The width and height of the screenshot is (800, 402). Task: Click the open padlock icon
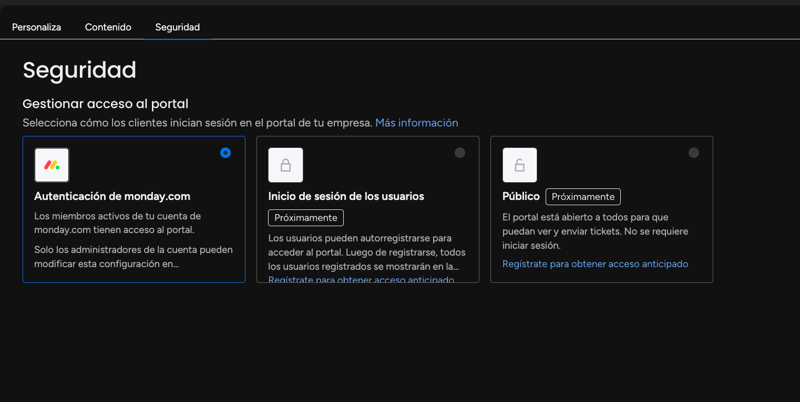[x=519, y=165]
